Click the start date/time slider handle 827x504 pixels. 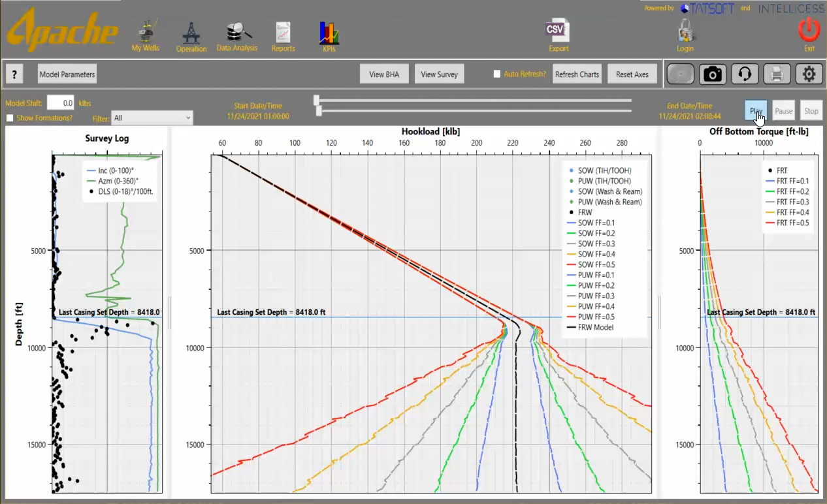[x=316, y=100]
